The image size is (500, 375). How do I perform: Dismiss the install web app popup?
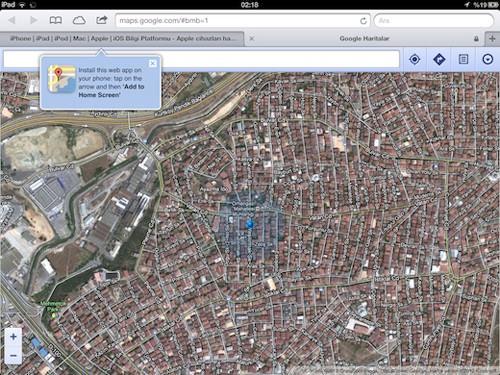(153, 63)
